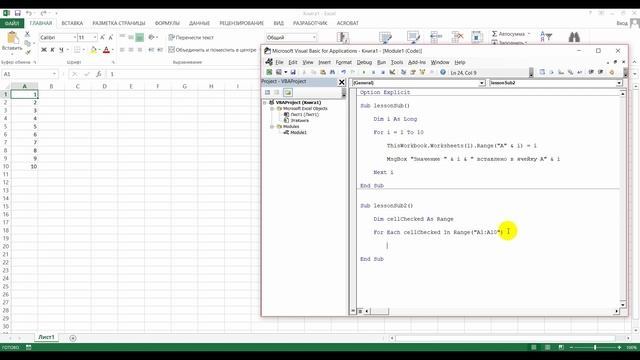Open the VBA Tools menu
The width and height of the screenshot is (640, 360).
(397, 62)
